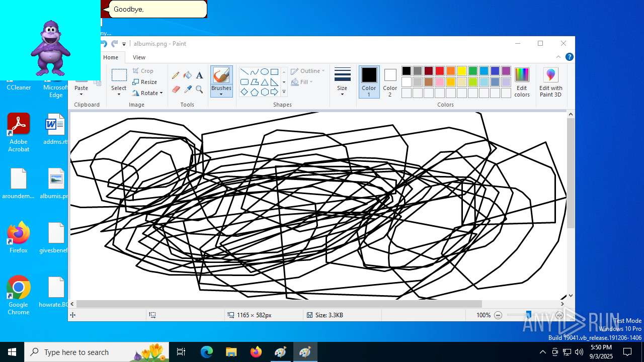Pick the yellow color swatch
Screen dimensions: 644x362
(462, 71)
